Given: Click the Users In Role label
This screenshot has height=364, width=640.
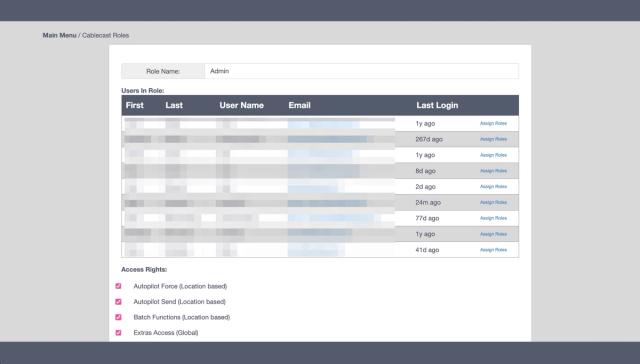Looking at the screenshot, I should coord(142,91).
